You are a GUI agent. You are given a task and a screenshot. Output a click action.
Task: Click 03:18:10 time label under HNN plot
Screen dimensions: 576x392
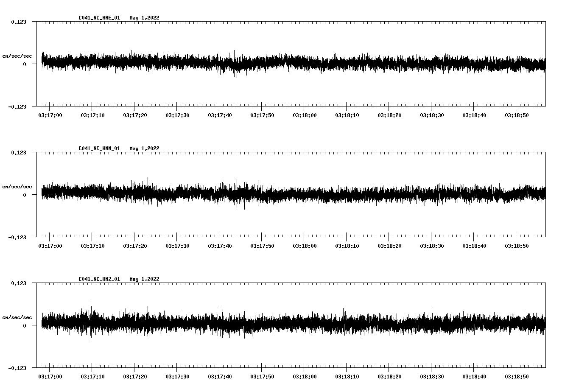click(x=347, y=246)
